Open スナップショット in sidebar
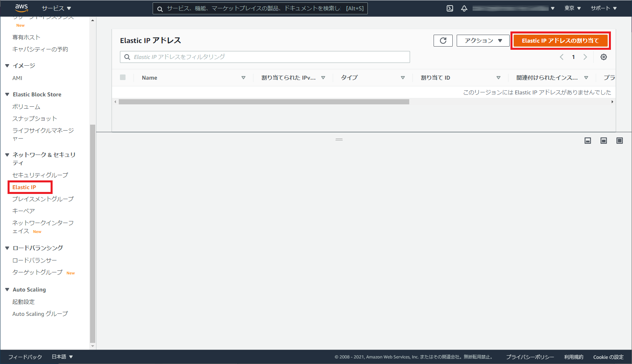The width and height of the screenshot is (632, 364). [35, 119]
